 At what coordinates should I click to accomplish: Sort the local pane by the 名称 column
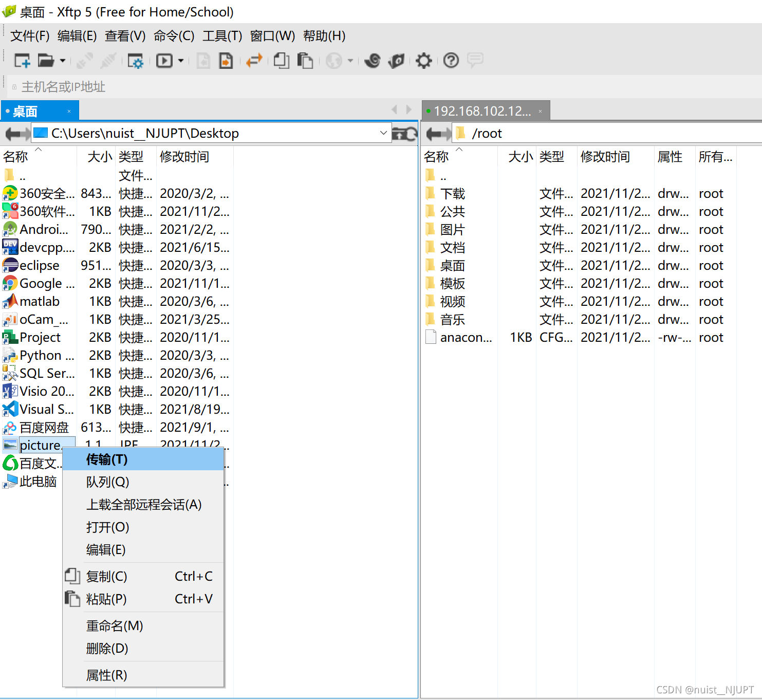click(39, 156)
